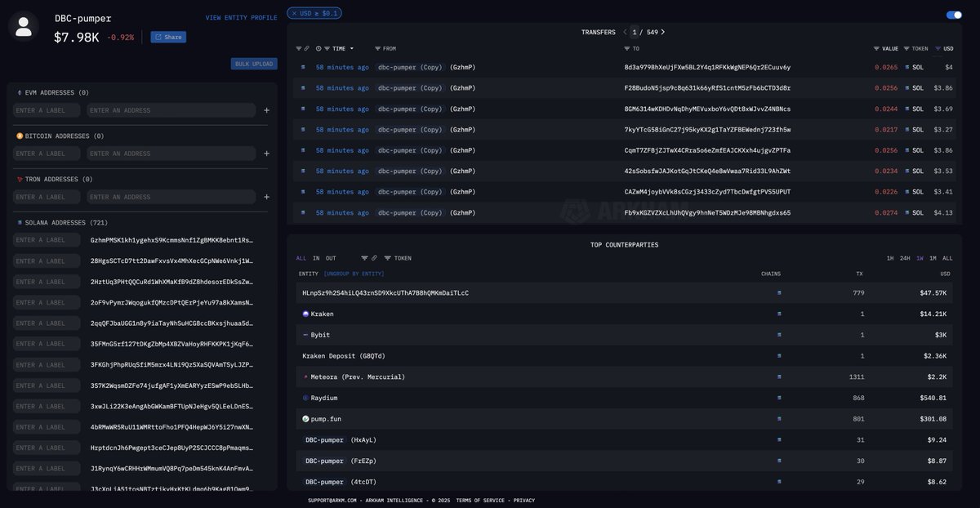
Task: Filter counterparties to OUT flows
Action: (x=331, y=258)
